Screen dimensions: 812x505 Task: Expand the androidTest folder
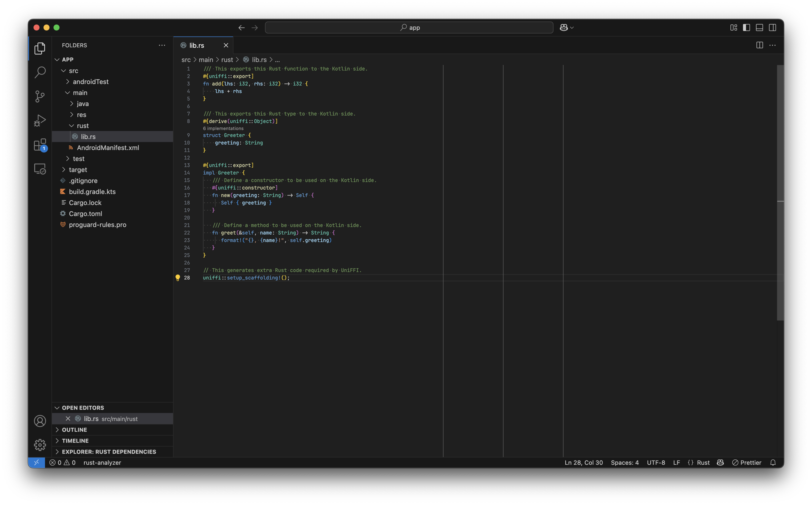click(x=112, y=81)
